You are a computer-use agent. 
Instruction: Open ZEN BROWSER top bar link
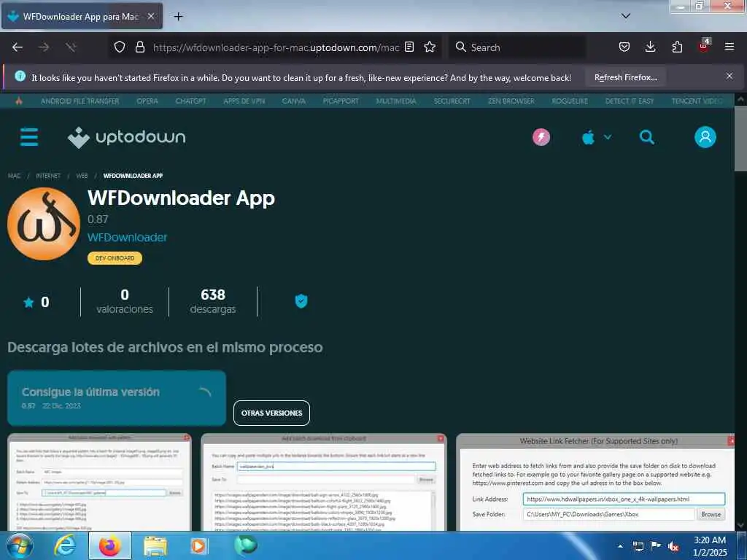point(511,101)
